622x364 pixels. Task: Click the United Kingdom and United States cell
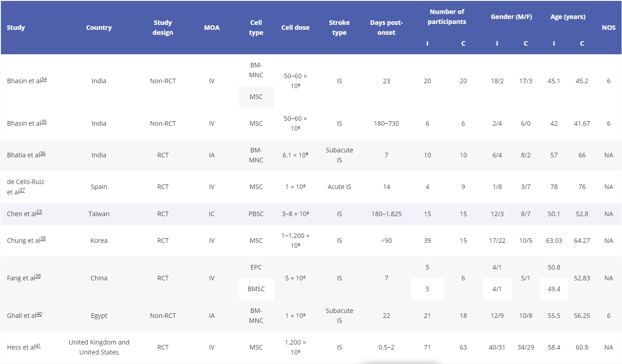pos(99,347)
